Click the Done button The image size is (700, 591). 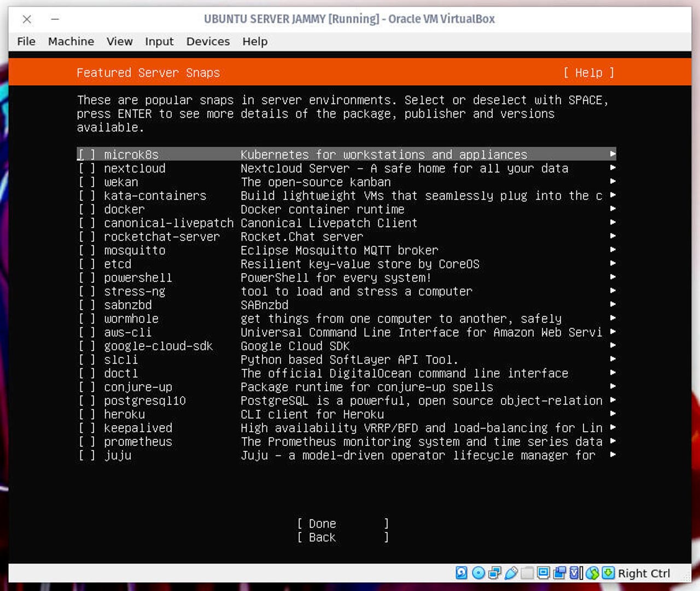(x=343, y=524)
